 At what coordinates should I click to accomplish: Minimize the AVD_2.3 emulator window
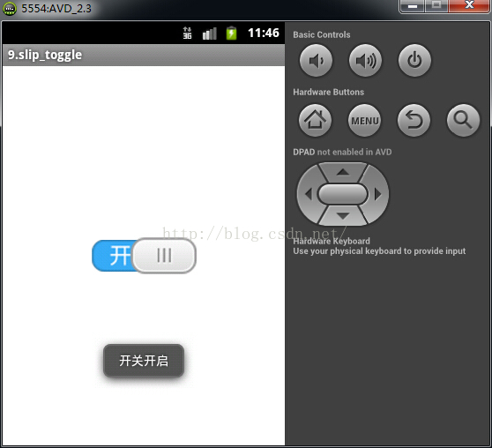tap(413, 6)
